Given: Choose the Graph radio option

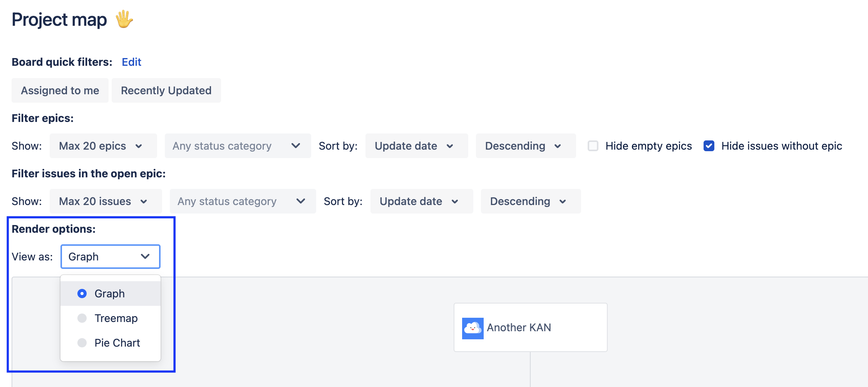Looking at the screenshot, I should [82, 294].
